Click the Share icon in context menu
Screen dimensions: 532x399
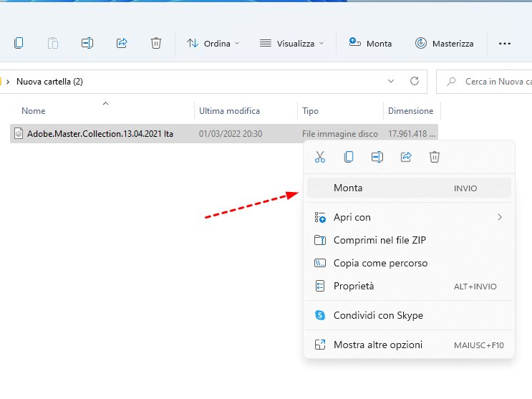(x=406, y=157)
